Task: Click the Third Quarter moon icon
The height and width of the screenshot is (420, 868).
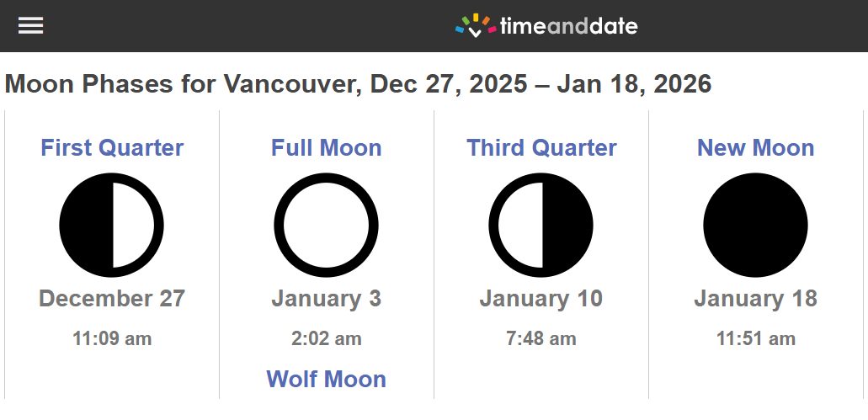Action: click(541, 225)
